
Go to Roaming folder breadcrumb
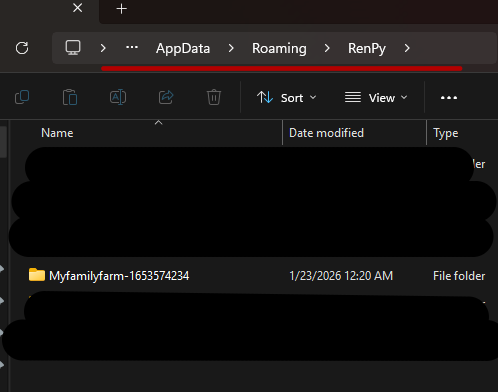[279, 49]
